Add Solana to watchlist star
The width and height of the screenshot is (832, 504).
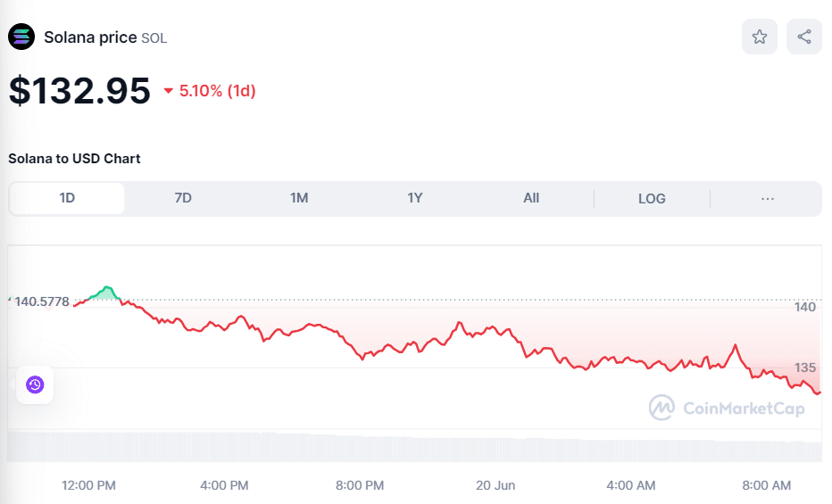tap(760, 37)
